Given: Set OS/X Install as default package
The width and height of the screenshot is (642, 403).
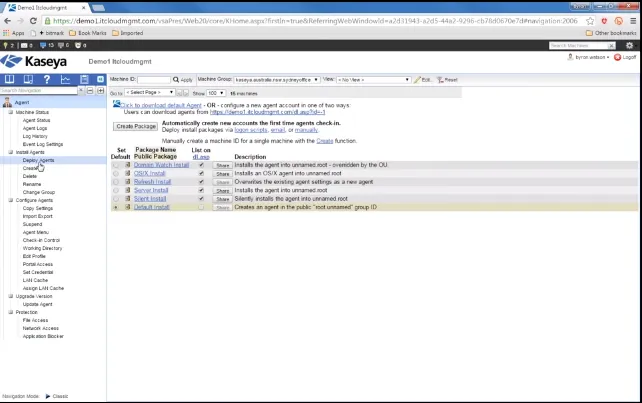Looking at the screenshot, I should (116, 174).
